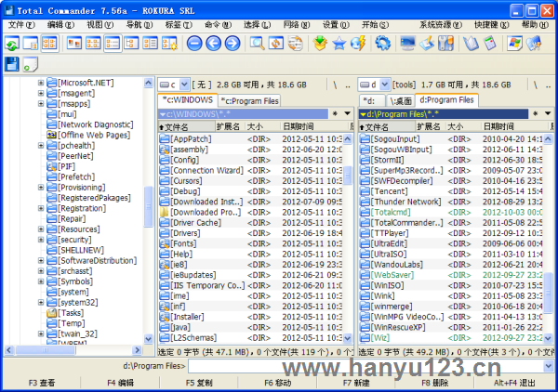Select the thumbnails view toolbar icon with pictures
558x392 pixels.
click(x=74, y=44)
